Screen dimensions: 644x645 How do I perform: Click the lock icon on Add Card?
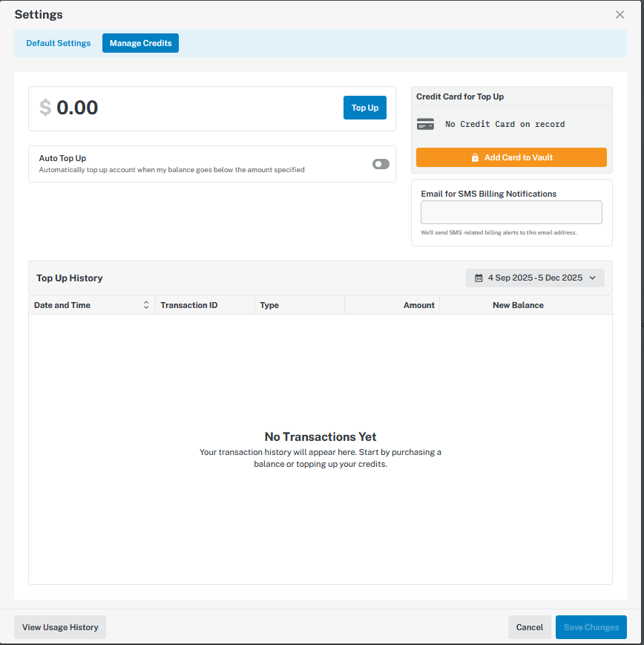point(475,157)
